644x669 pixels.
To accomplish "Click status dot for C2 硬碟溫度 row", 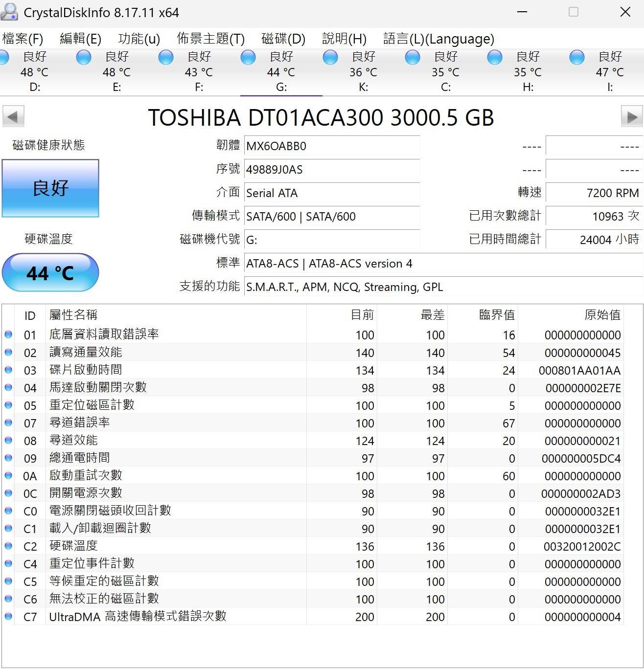I will pyautogui.click(x=8, y=546).
